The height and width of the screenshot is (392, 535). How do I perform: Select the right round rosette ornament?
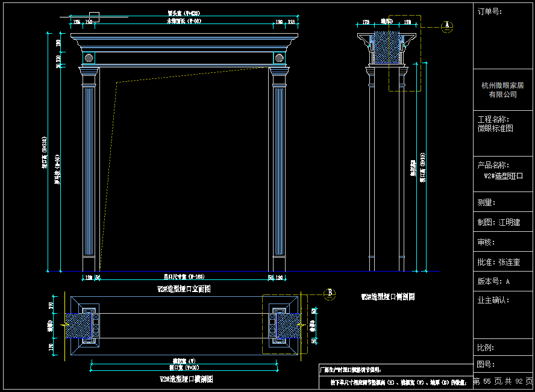(278, 58)
